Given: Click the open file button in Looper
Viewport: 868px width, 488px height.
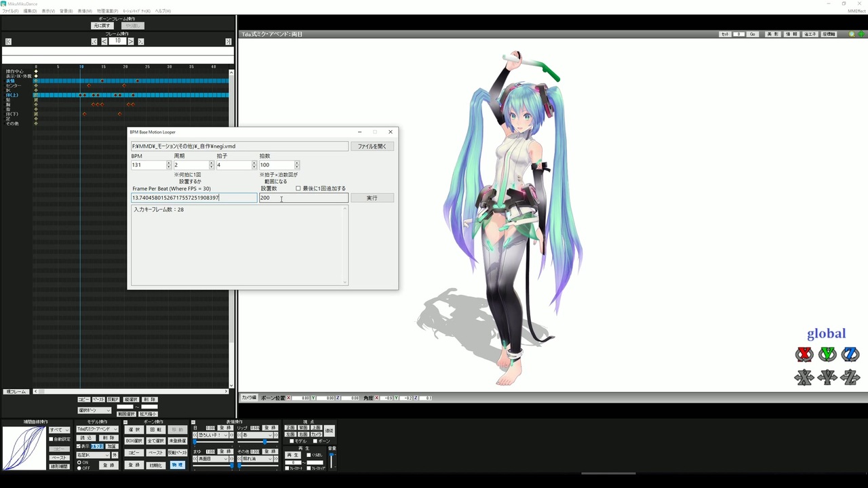Looking at the screenshot, I should pos(372,146).
